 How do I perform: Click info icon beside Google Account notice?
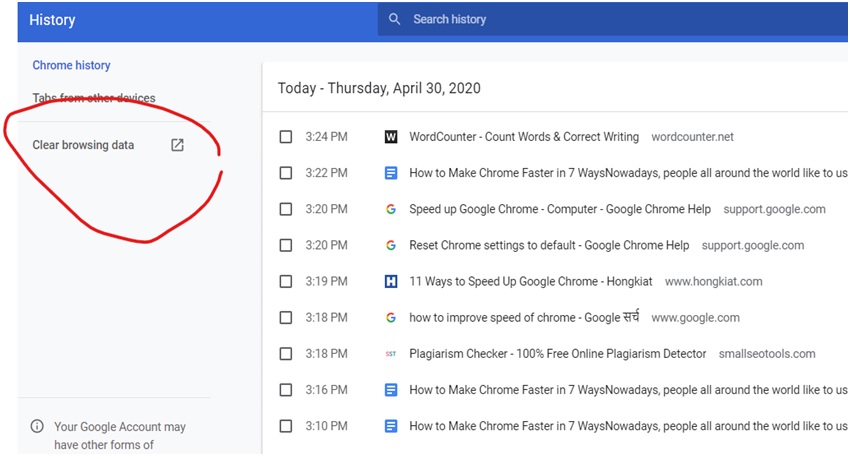click(x=37, y=426)
